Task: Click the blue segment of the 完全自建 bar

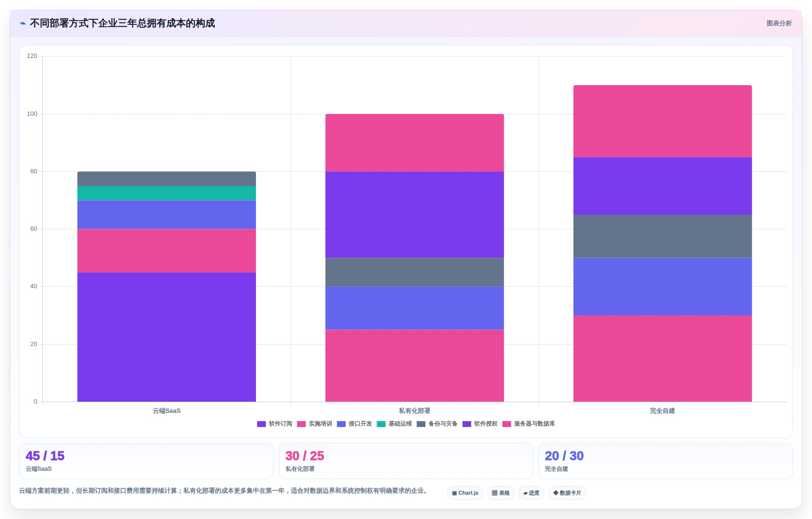Action: click(663, 287)
